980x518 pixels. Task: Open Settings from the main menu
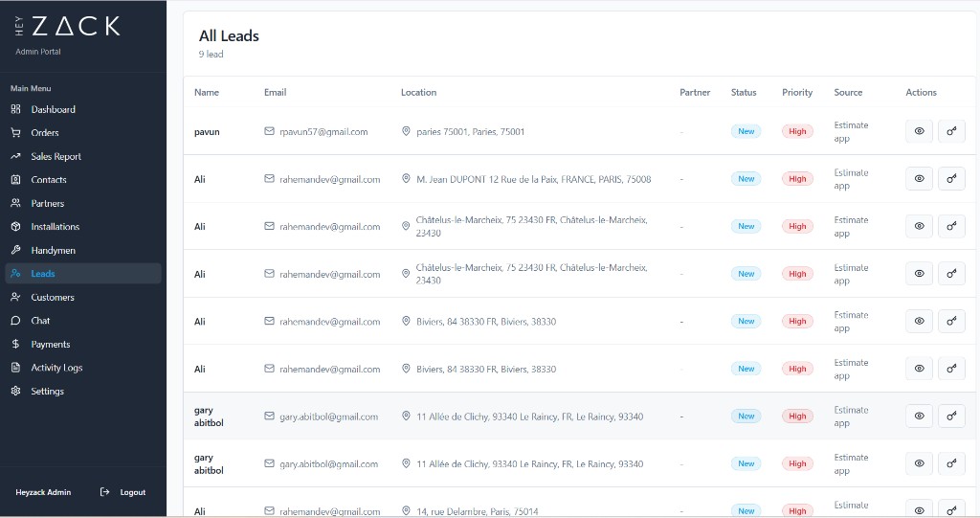pyautogui.click(x=83, y=391)
